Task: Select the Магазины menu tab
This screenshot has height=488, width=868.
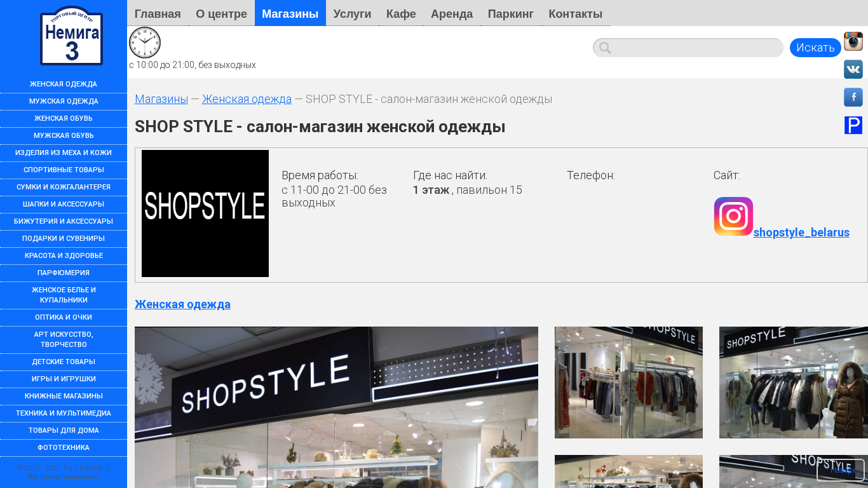Action: 290,13
